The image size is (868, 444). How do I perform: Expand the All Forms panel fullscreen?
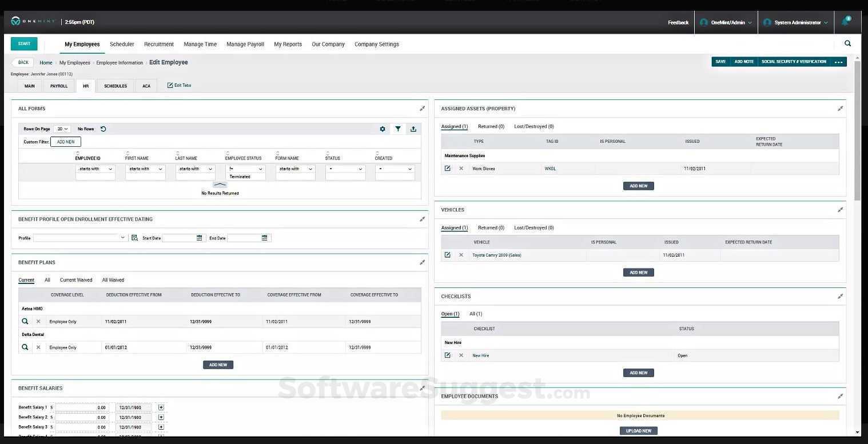(422, 109)
